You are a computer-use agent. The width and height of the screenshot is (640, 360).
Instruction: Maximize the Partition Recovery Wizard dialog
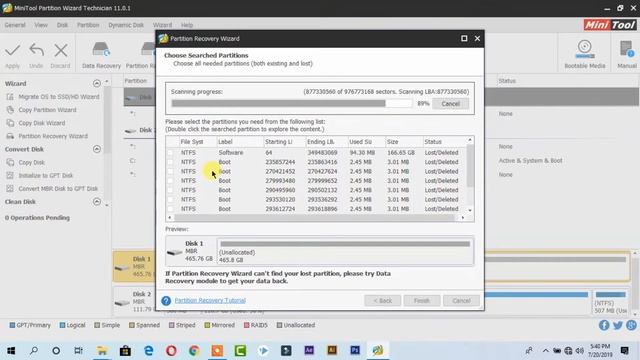coord(464,38)
